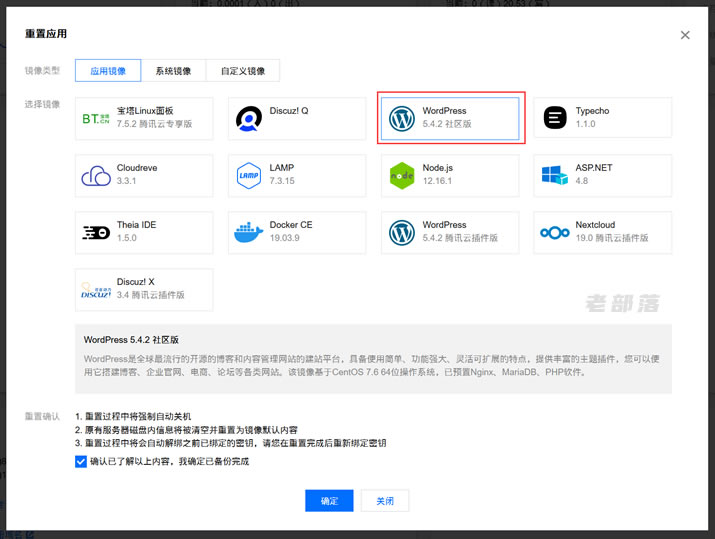Select ASP.NET 4.8 version text
715x539 pixels.
tap(581, 181)
